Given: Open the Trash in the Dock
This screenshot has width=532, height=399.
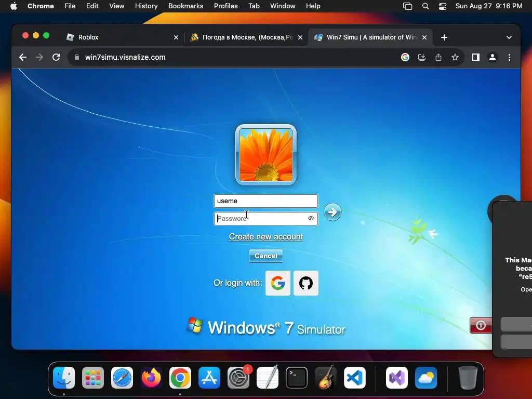Looking at the screenshot, I should [x=468, y=378].
